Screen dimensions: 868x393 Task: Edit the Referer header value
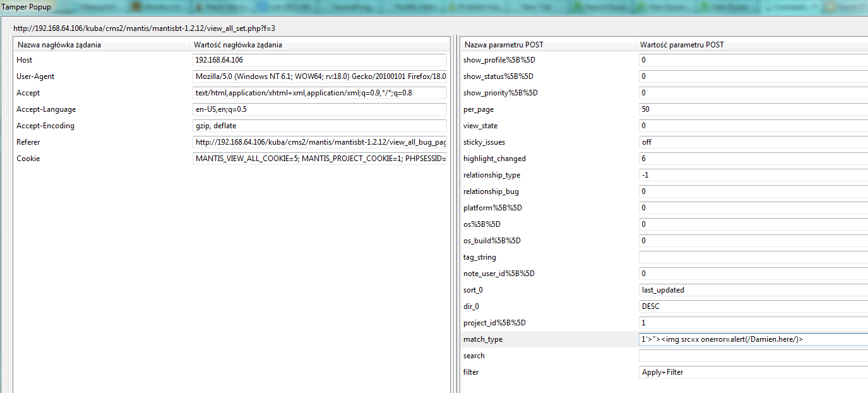point(319,142)
